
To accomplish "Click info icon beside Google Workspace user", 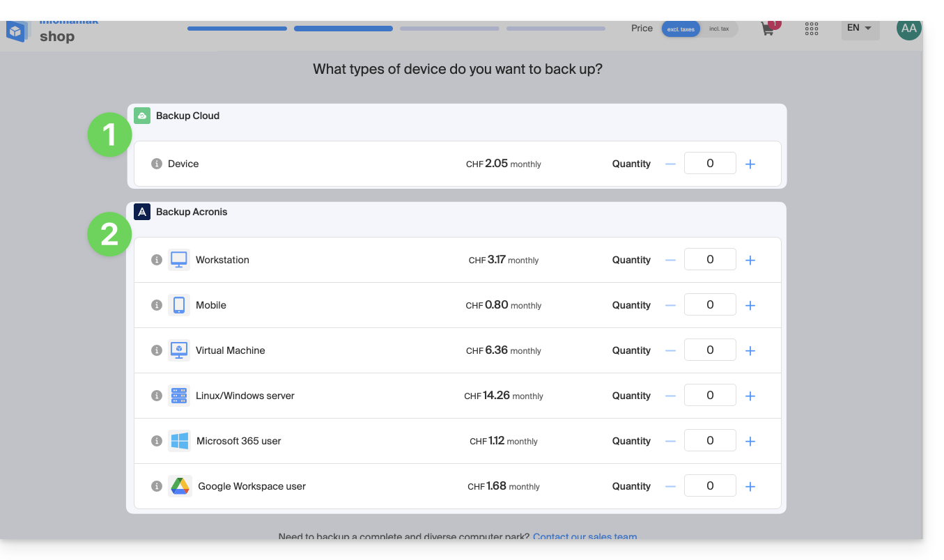I will [x=157, y=486].
